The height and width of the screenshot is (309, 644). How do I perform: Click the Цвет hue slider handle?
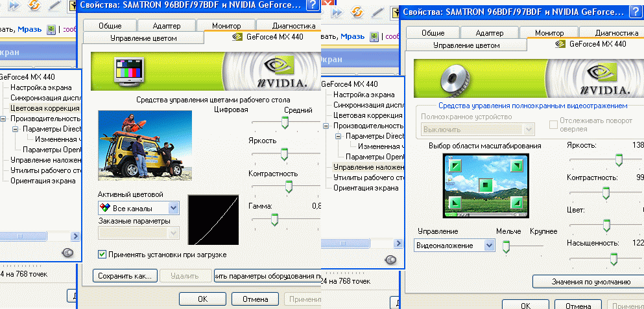point(606,225)
